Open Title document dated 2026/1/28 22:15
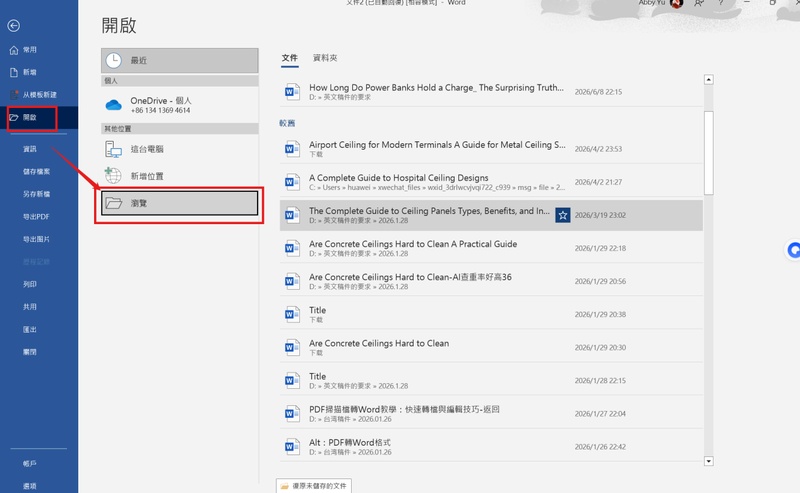This screenshot has height=493, width=800. pos(491,381)
